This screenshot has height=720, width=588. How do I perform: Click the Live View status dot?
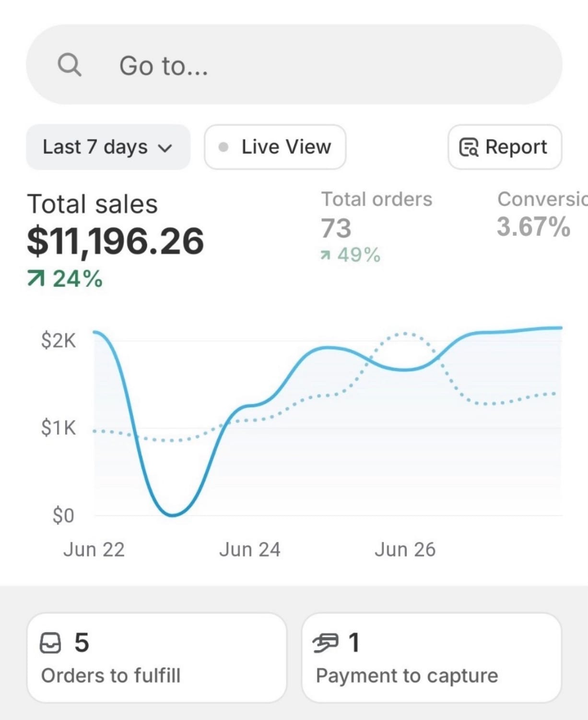[x=223, y=147]
